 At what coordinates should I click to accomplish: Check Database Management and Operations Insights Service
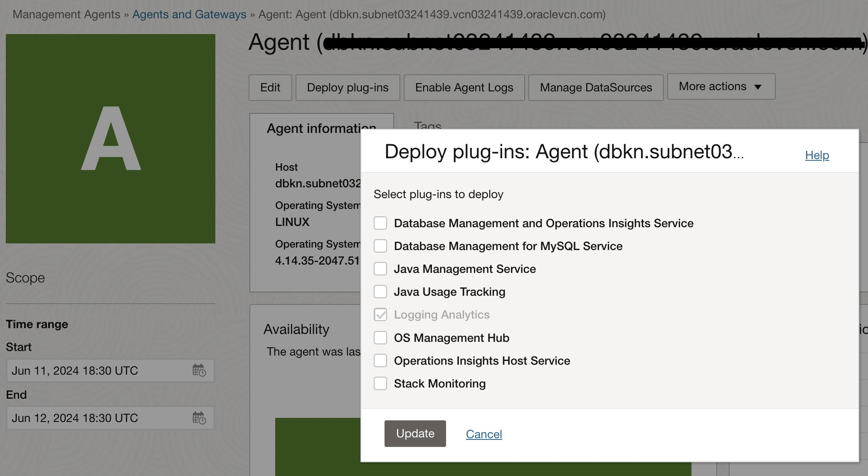[380, 223]
